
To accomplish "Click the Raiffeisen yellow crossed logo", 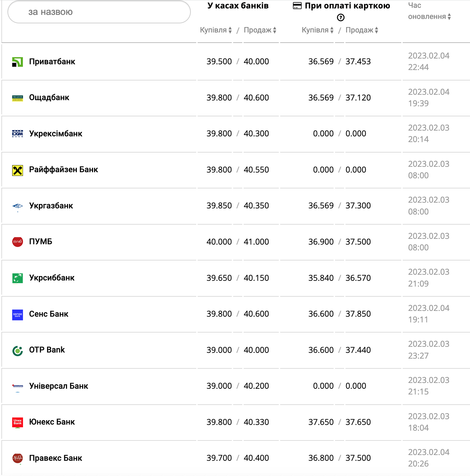I will click(18, 171).
